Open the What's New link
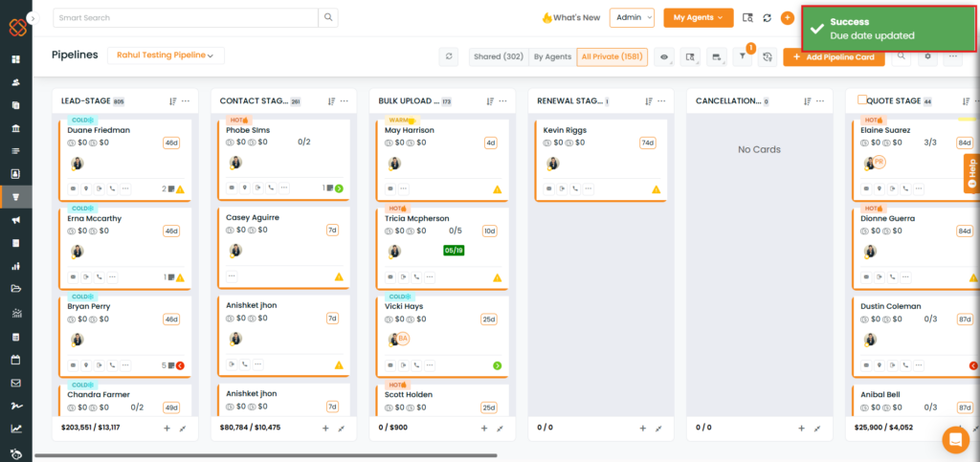 (x=570, y=17)
